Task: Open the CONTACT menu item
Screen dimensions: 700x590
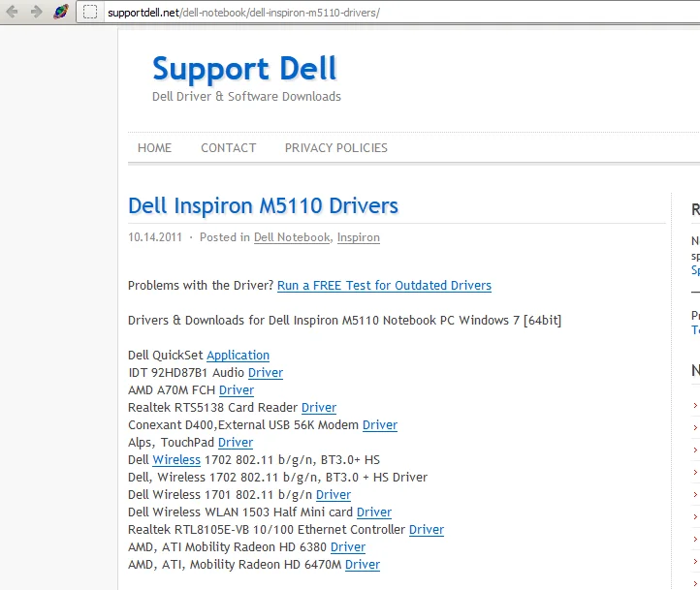Action: coord(229,148)
